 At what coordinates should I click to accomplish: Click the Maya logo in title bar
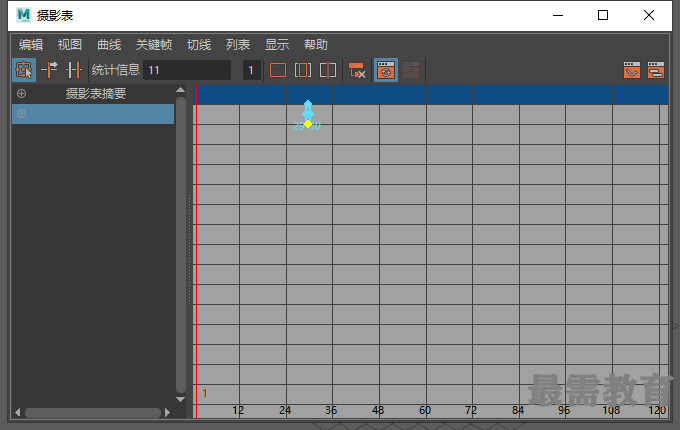23,15
